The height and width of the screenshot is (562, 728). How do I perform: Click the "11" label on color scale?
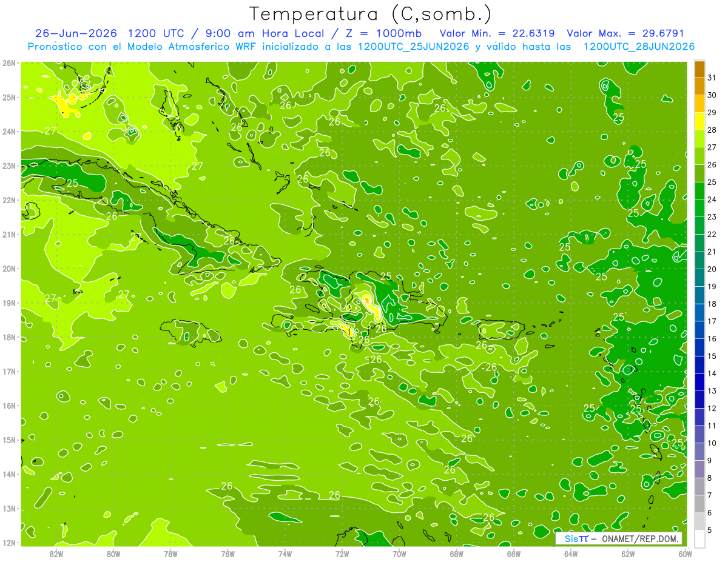tap(712, 426)
